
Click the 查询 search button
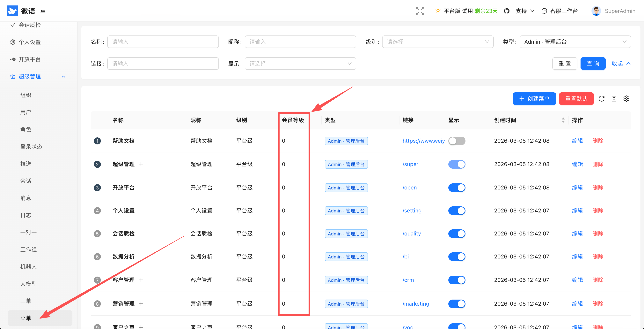[593, 64]
